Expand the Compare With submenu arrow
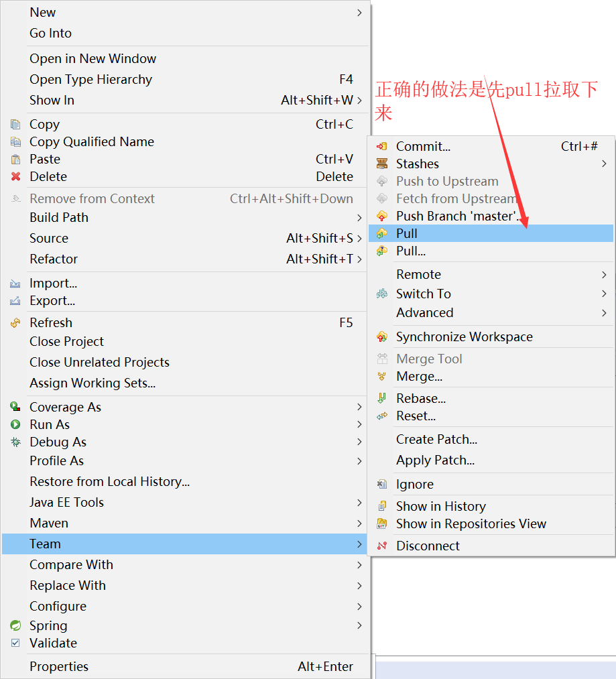616x679 pixels. point(359,564)
